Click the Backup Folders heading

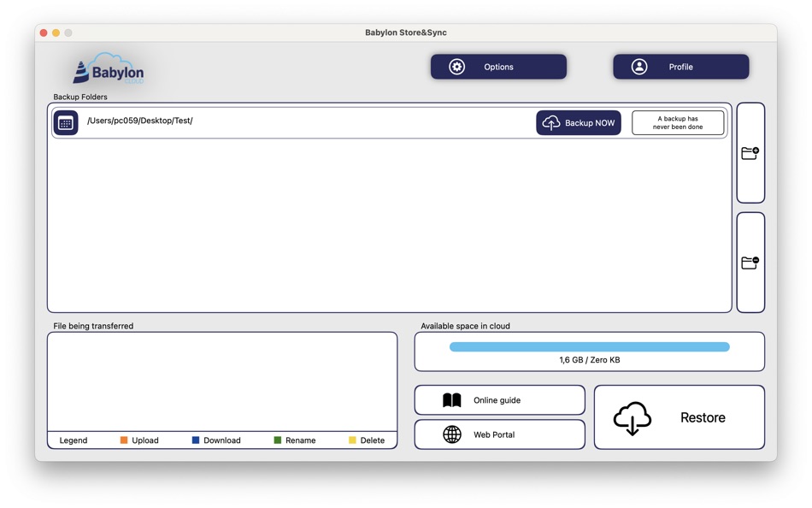coord(80,97)
